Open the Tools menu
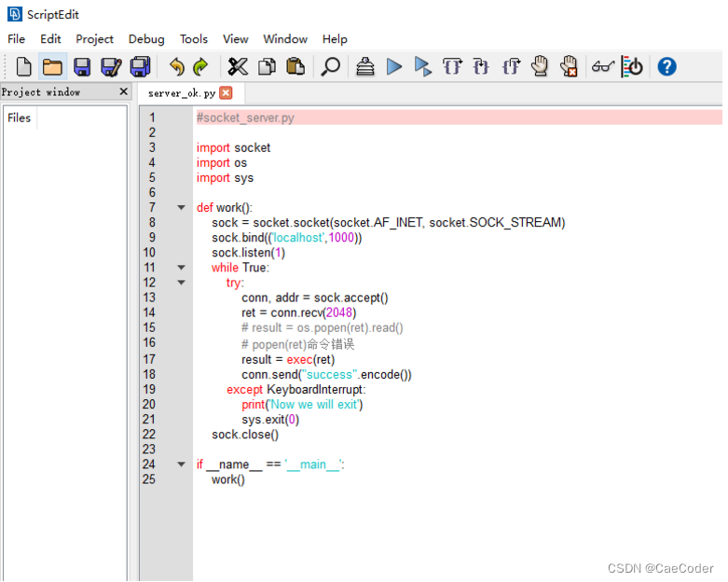This screenshot has height=582, width=728. click(194, 39)
